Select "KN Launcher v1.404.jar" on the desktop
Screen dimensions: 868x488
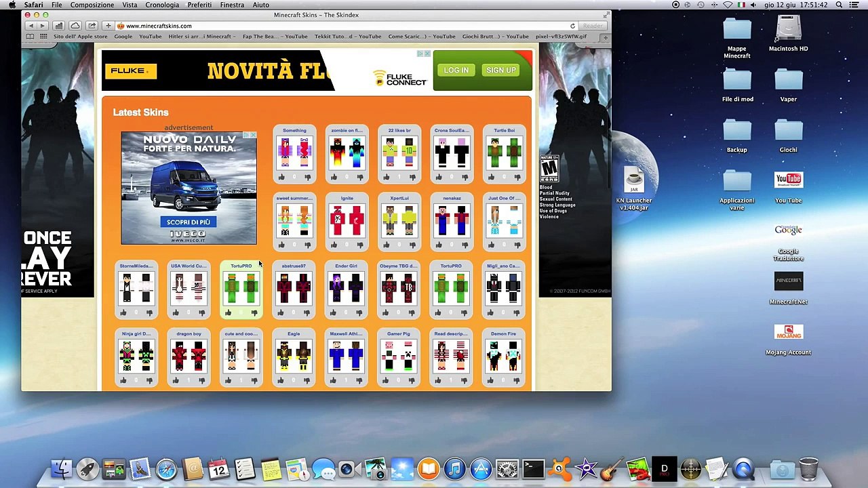[633, 189]
